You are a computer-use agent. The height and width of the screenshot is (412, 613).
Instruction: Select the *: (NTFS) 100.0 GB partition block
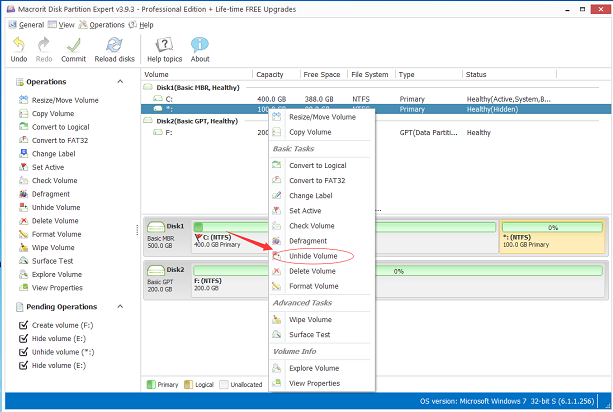pyautogui.click(x=552, y=236)
